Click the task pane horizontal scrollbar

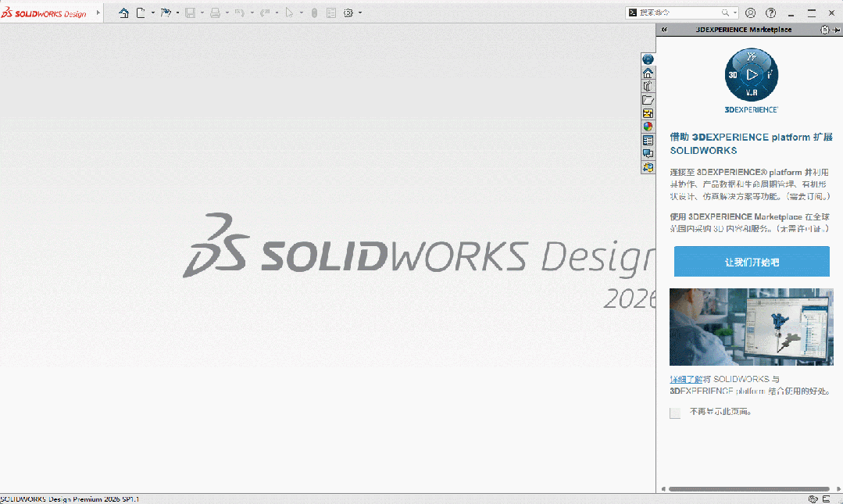749,489
